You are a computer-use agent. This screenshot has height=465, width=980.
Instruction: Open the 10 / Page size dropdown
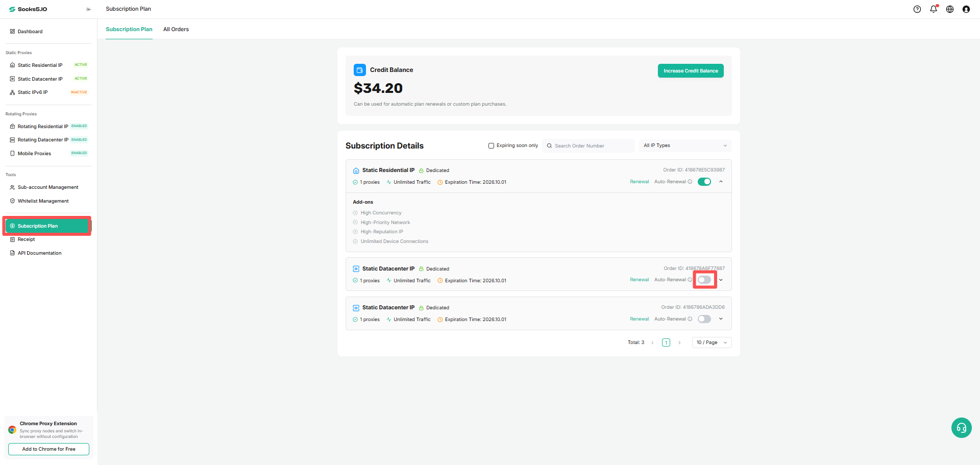712,342
